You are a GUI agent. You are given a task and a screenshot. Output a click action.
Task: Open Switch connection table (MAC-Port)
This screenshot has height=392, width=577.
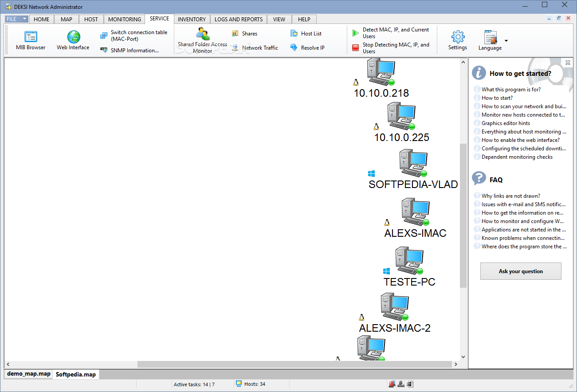tap(133, 35)
